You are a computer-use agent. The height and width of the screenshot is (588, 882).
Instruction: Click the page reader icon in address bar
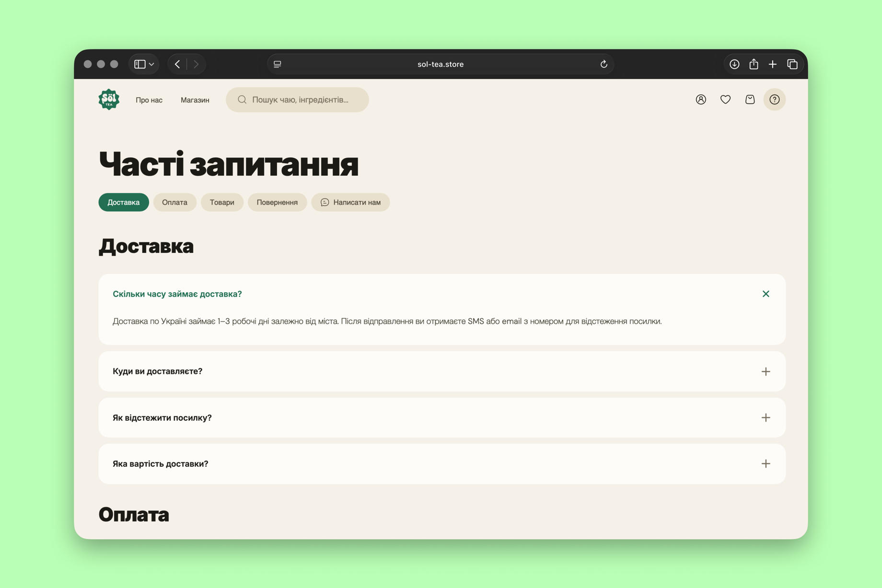(278, 64)
